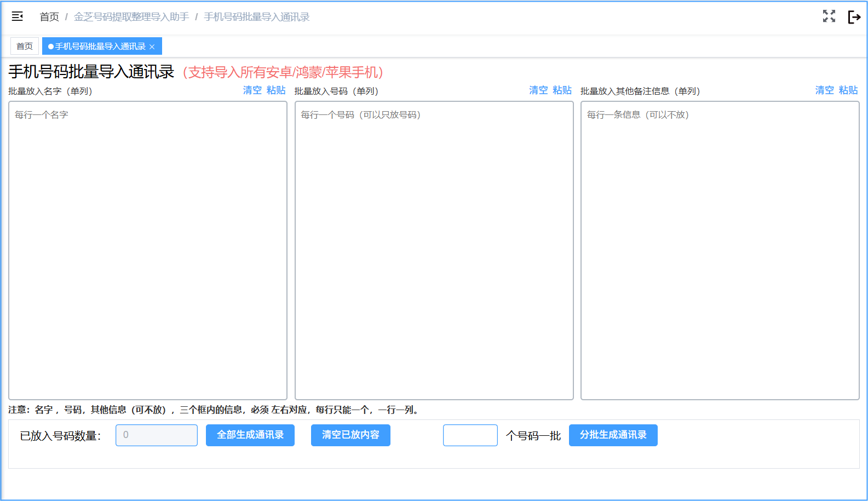Click 分批生成通讯录 button
The image size is (868, 501).
pos(613,435)
